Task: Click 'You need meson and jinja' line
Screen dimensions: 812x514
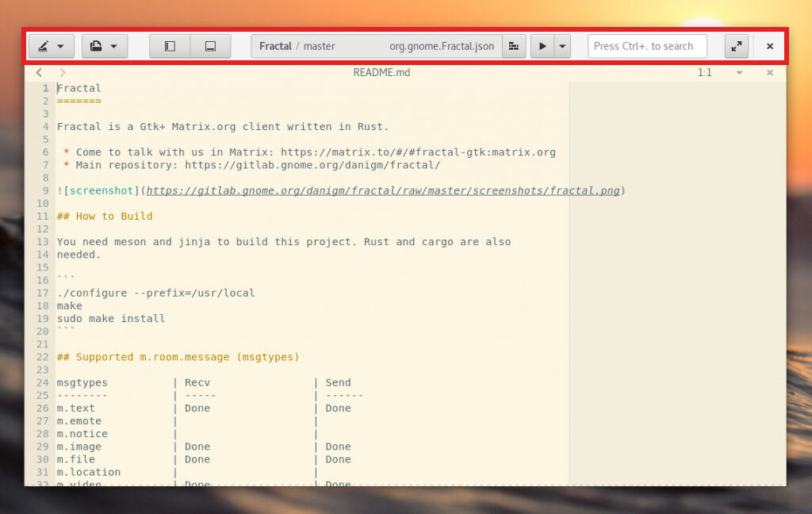Action: [284, 242]
